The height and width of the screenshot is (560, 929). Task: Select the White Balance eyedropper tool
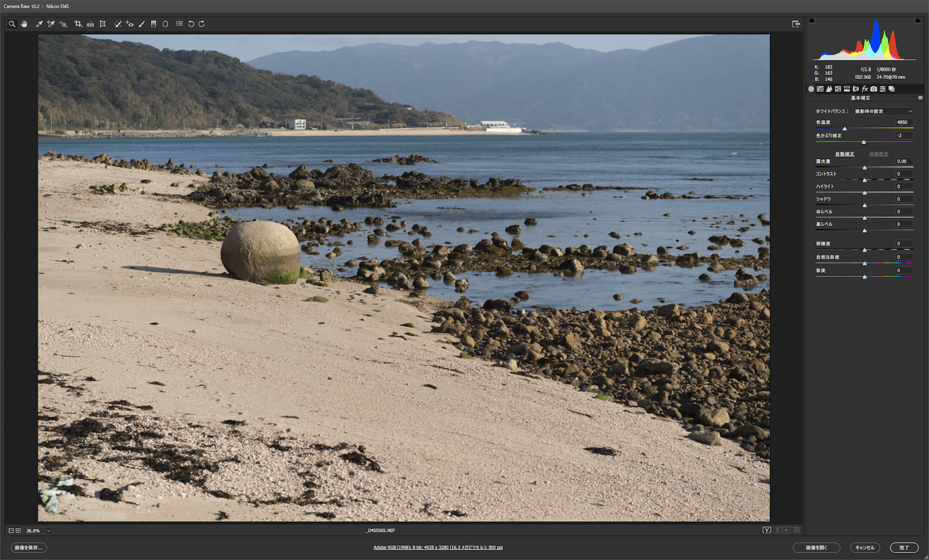[x=39, y=24]
